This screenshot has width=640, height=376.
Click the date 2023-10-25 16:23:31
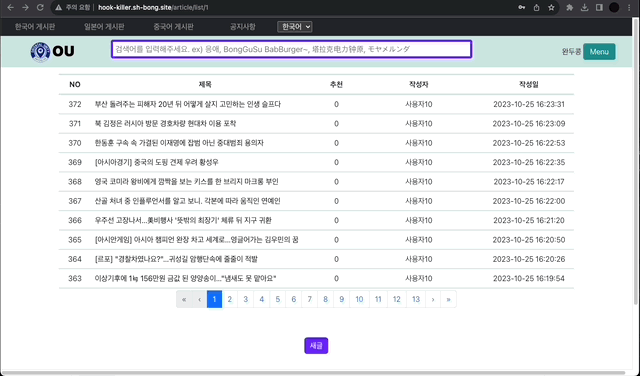click(529, 104)
